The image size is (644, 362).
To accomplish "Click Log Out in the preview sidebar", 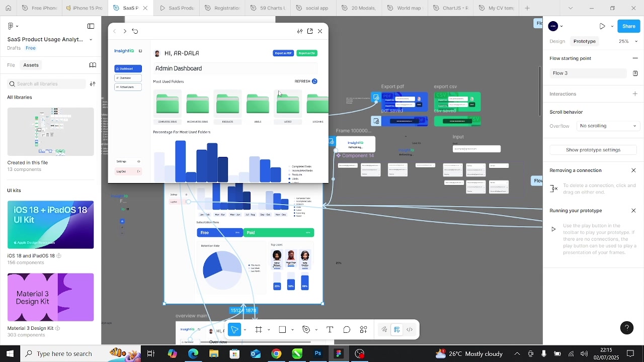I will coord(128,171).
